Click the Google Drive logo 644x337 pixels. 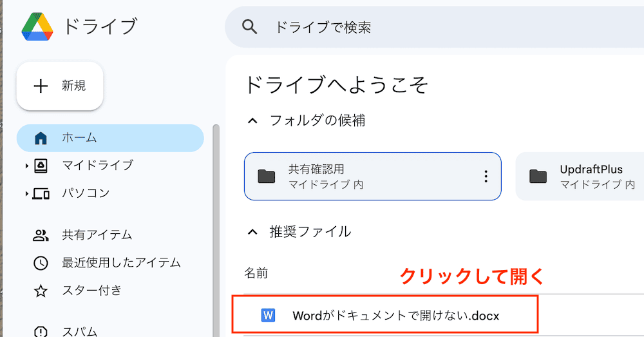[x=37, y=26]
